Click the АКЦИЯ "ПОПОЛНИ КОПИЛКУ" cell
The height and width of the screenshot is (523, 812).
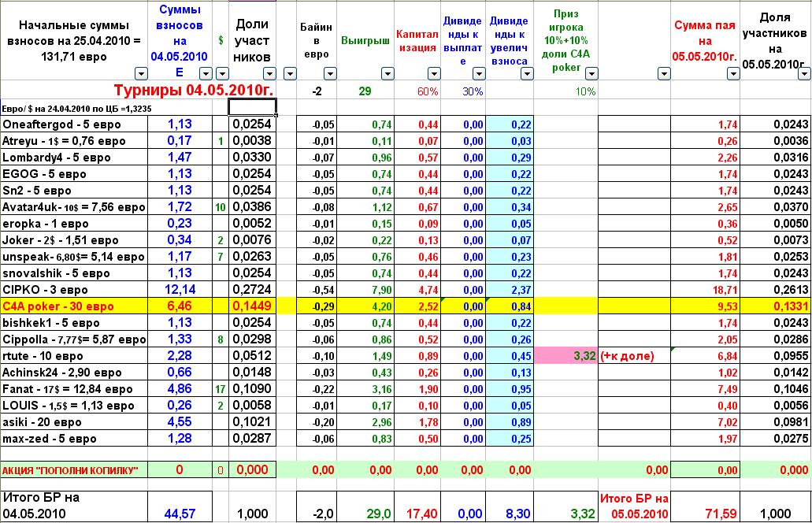point(75,470)
